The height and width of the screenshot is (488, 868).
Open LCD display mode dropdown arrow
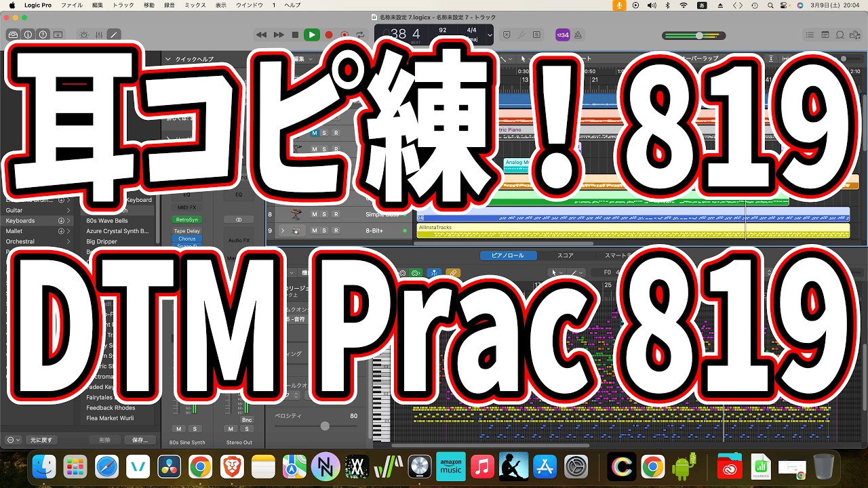coord(490,35)
